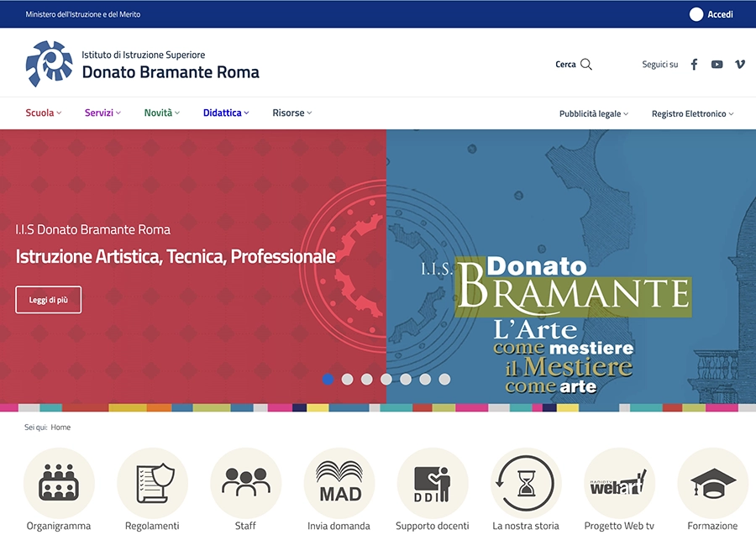The width and height of the screenshot is (756, 556).
Task: Expand the Scuola menu
Action: (x=44, y=113)
